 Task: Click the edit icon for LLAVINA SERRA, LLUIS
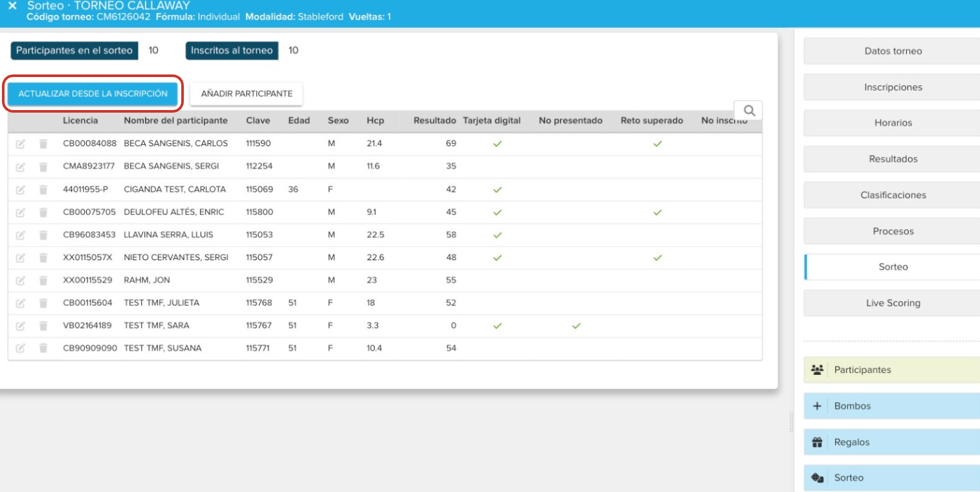pyautogui.click(x=20, y=235)
